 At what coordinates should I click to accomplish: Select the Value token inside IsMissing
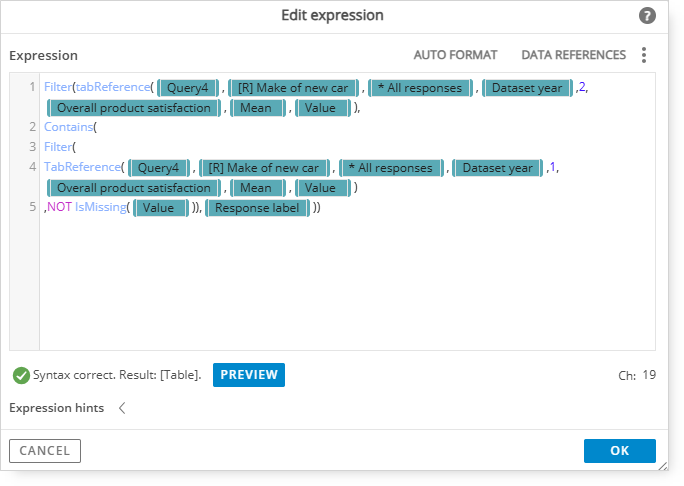click(x=159, y=208)
